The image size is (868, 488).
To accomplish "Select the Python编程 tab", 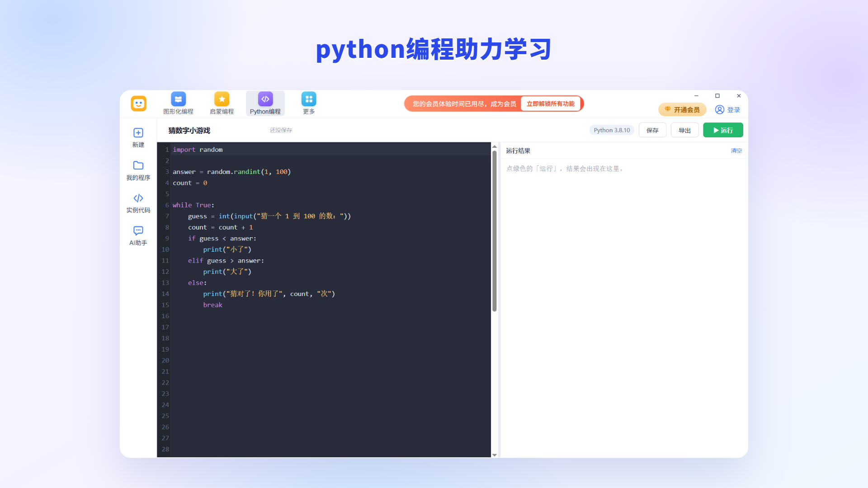I will pos(265,103).
